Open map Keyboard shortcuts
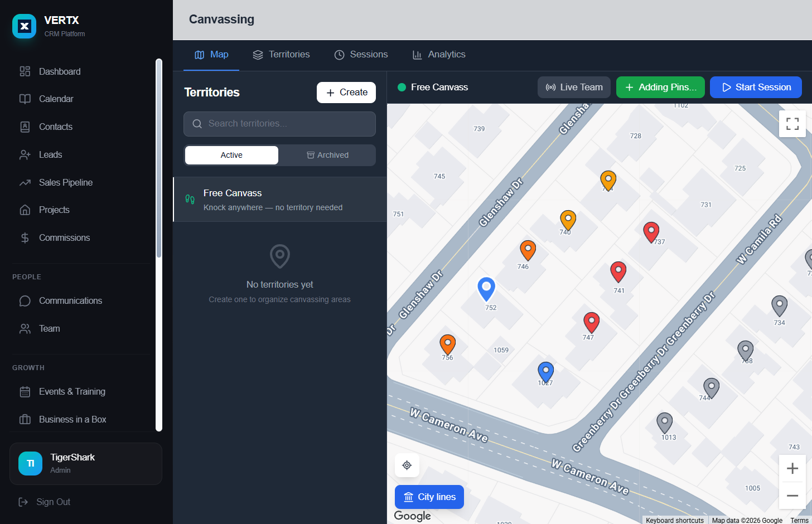The width and height of the screenshot is (812, 524). (x=675, y=520)
